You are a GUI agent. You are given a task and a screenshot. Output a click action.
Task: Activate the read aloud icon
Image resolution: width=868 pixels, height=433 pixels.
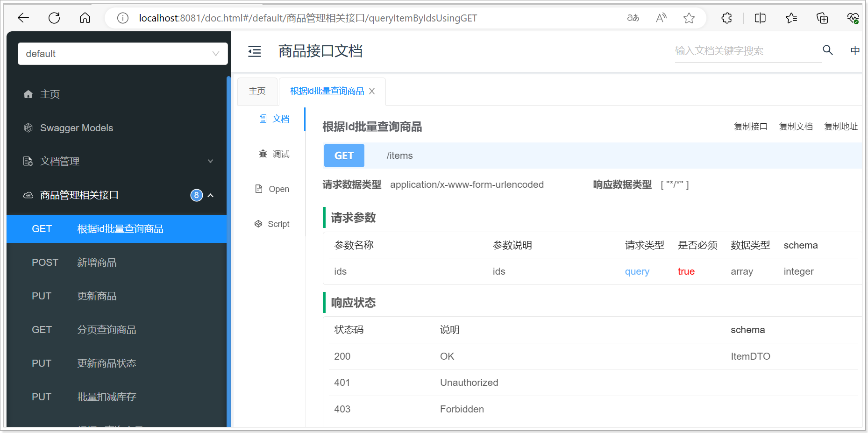pos(661,18)
